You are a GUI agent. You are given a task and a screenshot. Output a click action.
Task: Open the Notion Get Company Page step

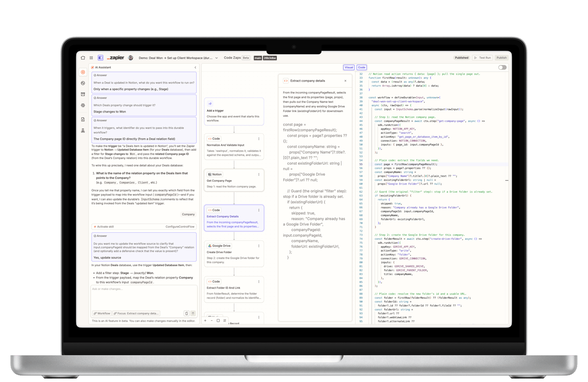pyautogui.click(x=234, y=181)
